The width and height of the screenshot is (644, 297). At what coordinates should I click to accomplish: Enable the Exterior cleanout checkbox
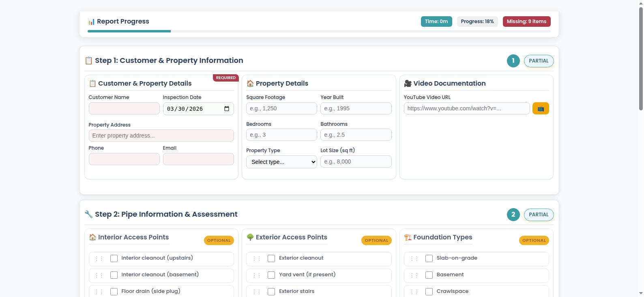pos(271,258)
